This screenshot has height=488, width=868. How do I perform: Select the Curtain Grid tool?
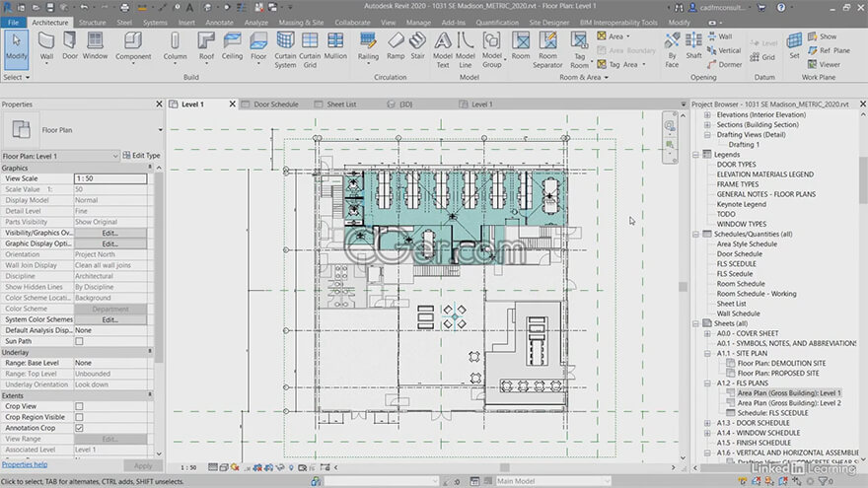point(310,50)
